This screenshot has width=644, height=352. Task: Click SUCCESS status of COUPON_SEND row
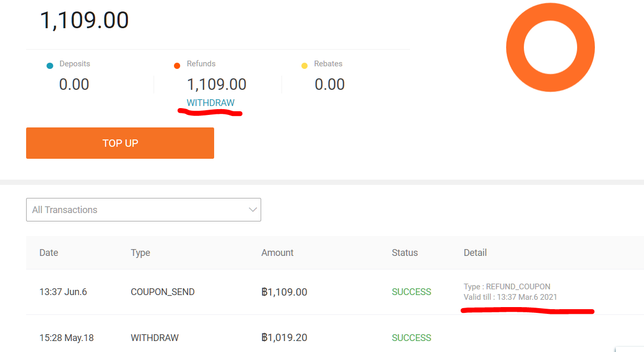tap(412, 292)
